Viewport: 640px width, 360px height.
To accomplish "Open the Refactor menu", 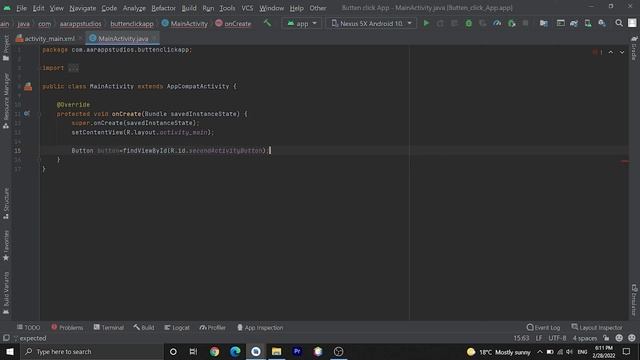I will 163,8.
